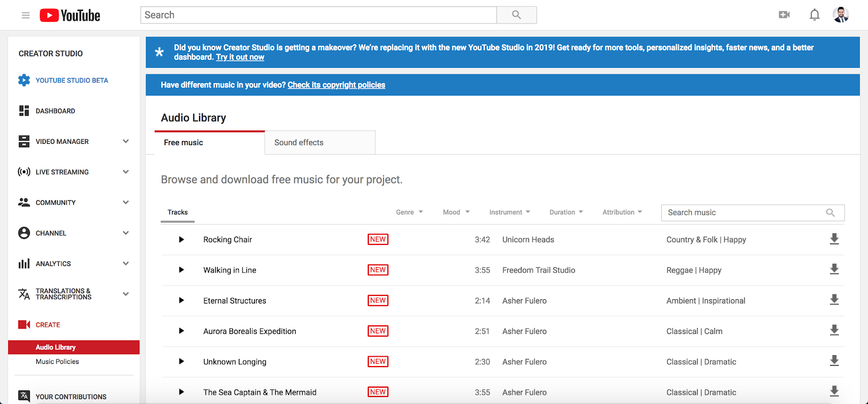Go to YouTube home via logo
Image resolution: width=868 pixels, height=404 pixels.
coord(70,15)
